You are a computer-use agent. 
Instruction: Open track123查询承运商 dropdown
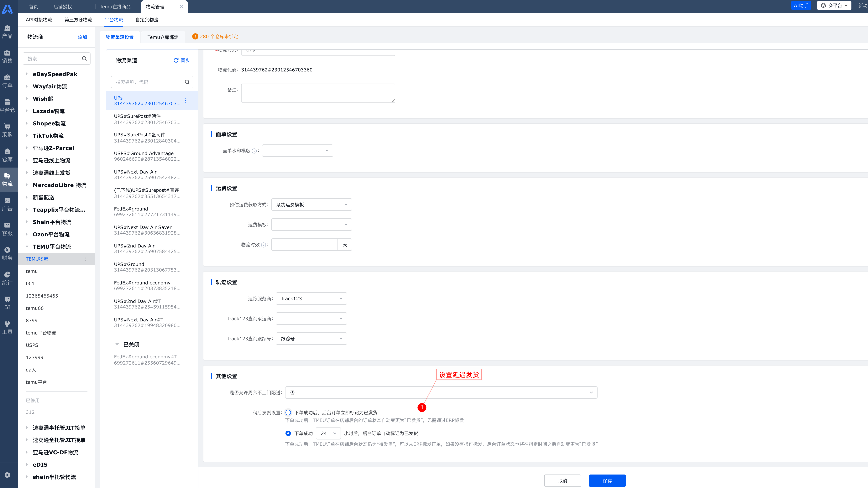(x=311, y=319)
